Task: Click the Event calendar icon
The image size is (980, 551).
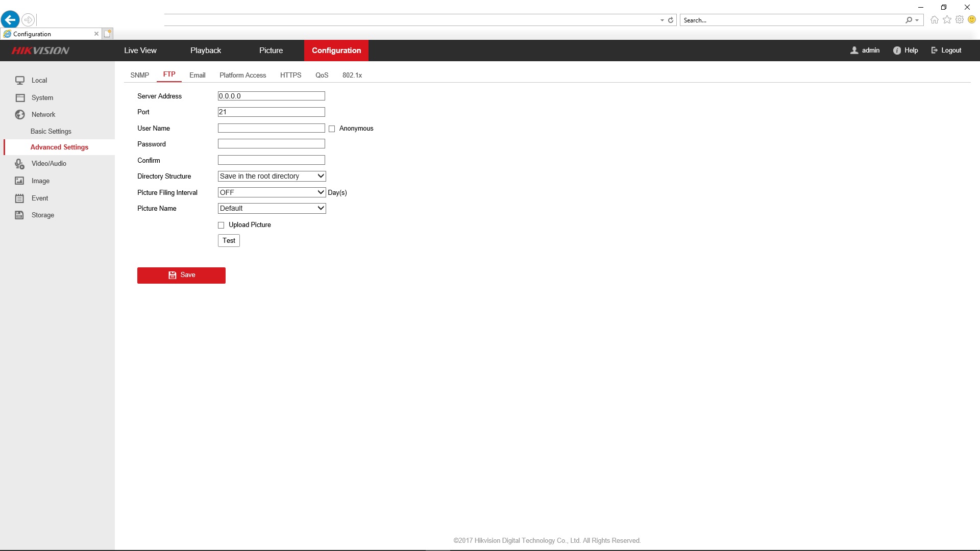Action: point(19,198)
